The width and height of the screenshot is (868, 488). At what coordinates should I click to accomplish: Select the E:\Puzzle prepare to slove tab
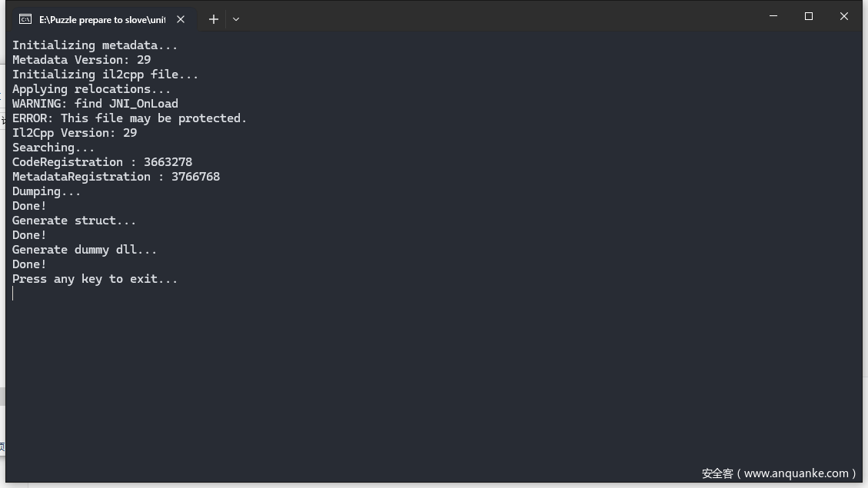(x=101, y=19)
